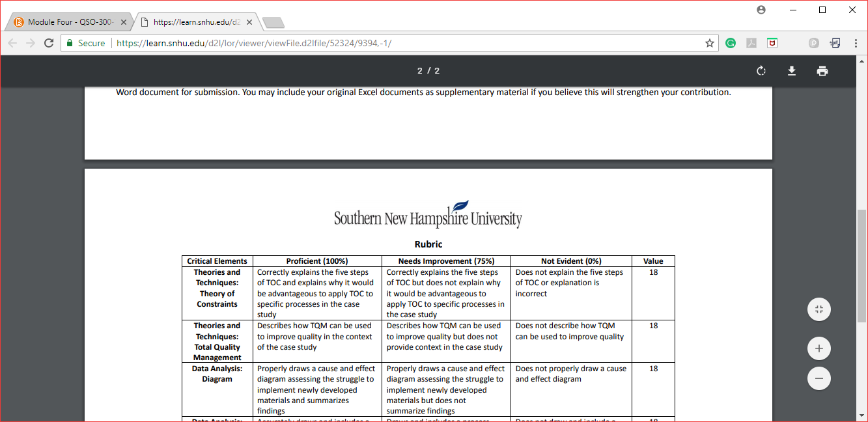This screenshot has width=868, height=422.
Task: View site security info via lock icon
Action: coord(70,43)
